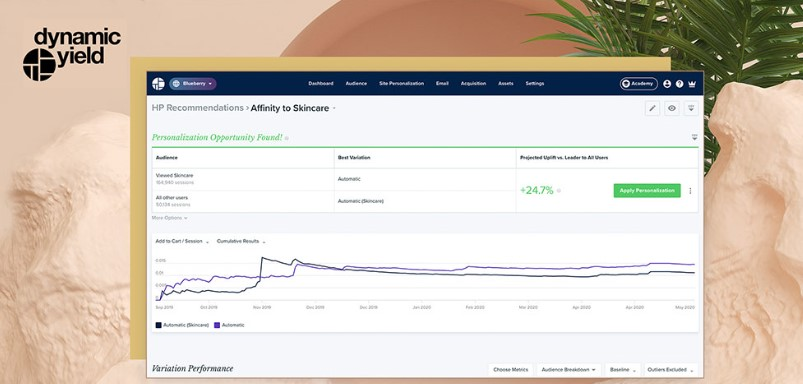The width and height of the screenshot is (803, 384).
Task: Click the Automatic (Skincare) variation cell in the table
Action: click(x=361, y=201)
